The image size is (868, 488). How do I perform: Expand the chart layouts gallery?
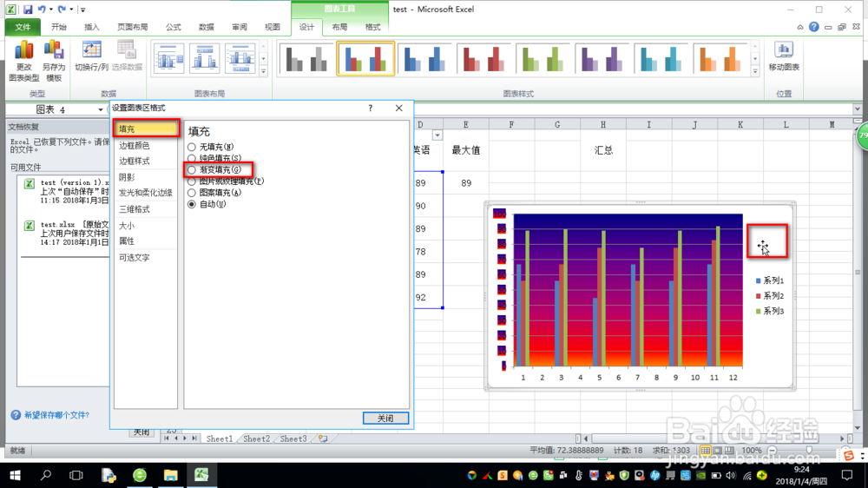(x=264, y=71)
